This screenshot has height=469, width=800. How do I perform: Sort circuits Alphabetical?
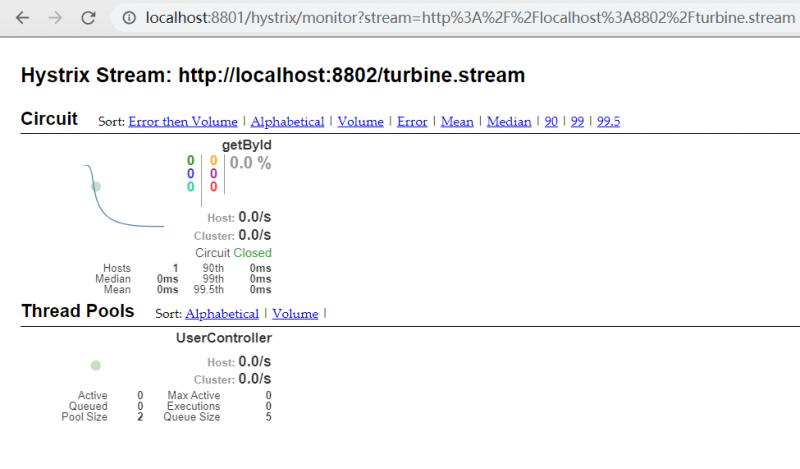[x=287, y=121]
